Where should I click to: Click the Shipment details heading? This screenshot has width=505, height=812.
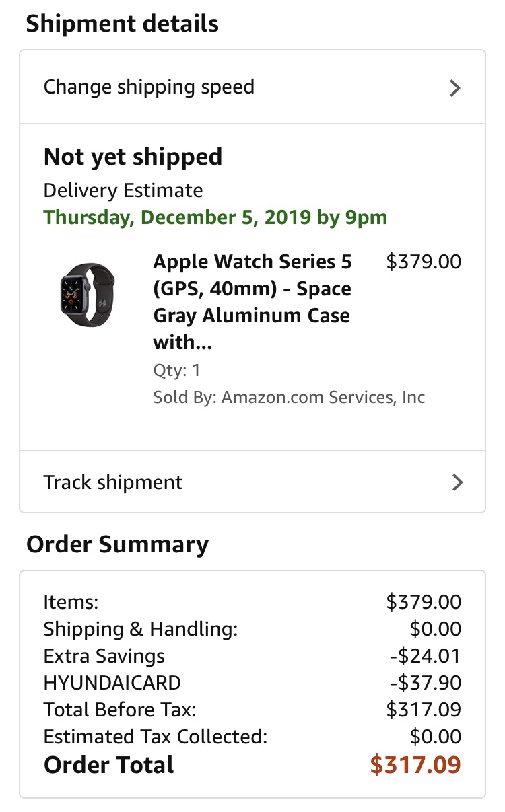[x=123, y=24]
